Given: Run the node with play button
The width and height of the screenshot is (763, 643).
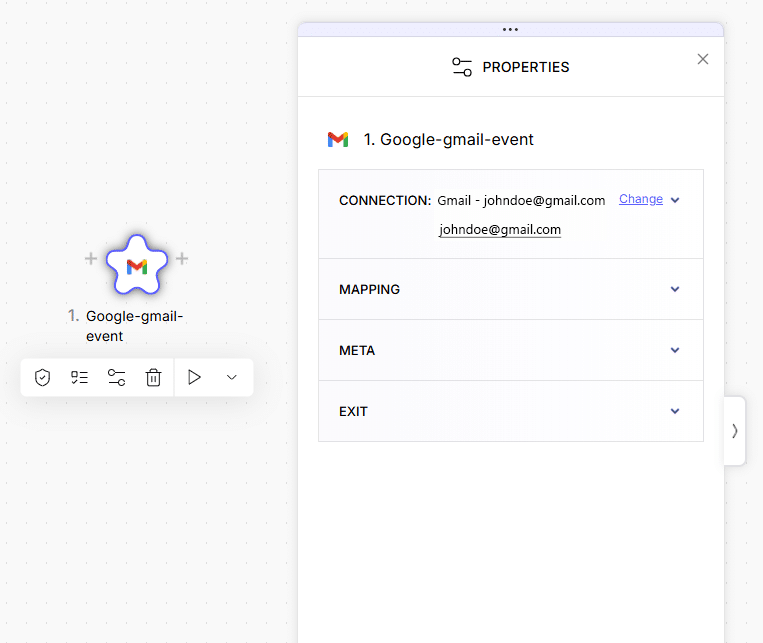Looking at the screenshot, I should click(x=194, y=377).
